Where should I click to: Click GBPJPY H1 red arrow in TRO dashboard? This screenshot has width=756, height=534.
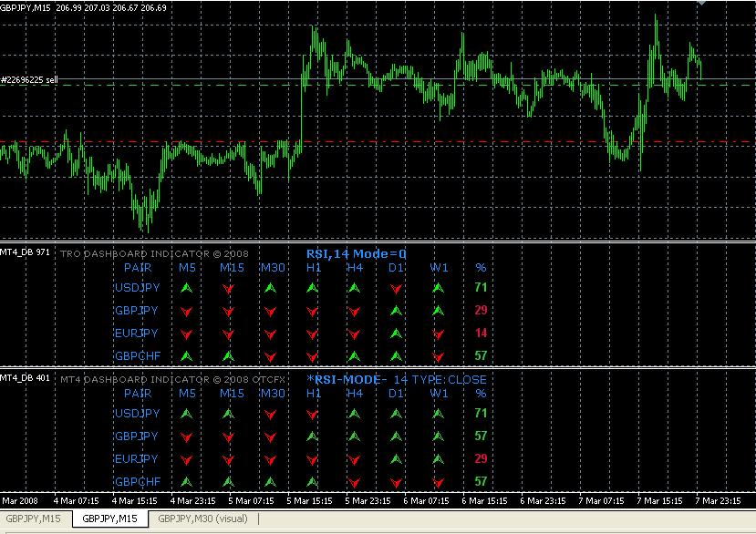[x=312, y=312]
